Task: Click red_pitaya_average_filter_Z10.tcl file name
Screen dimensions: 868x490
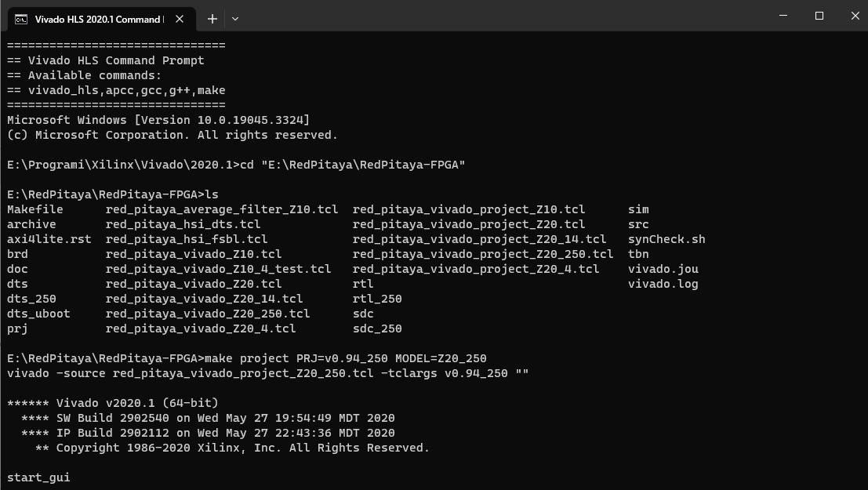Action: [x=222, y=210]
